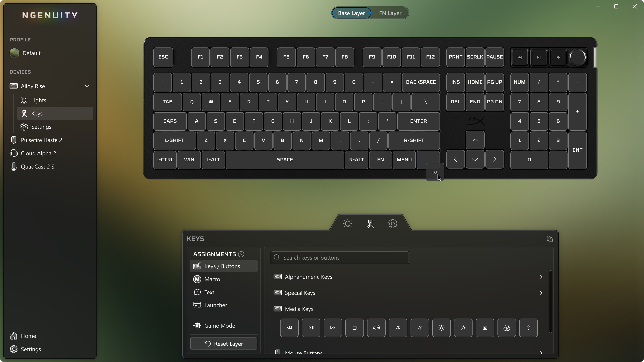Open the lighting quick panel below the keyboard

(348, 224)
